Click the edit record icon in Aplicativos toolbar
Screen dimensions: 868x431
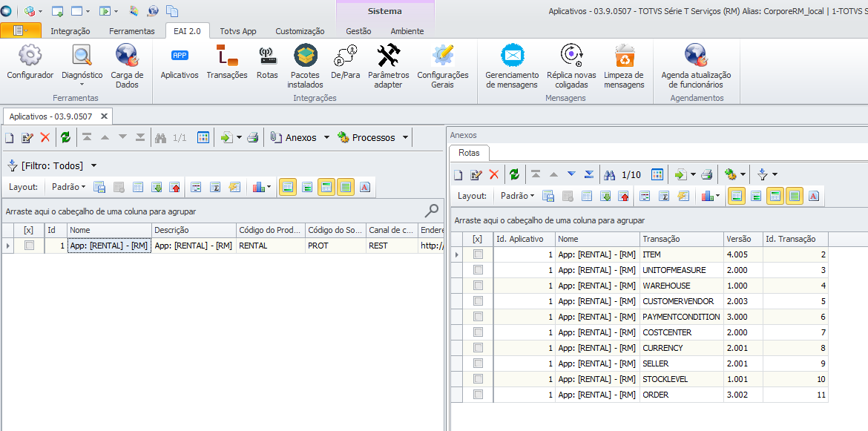(x=27, y=138)
